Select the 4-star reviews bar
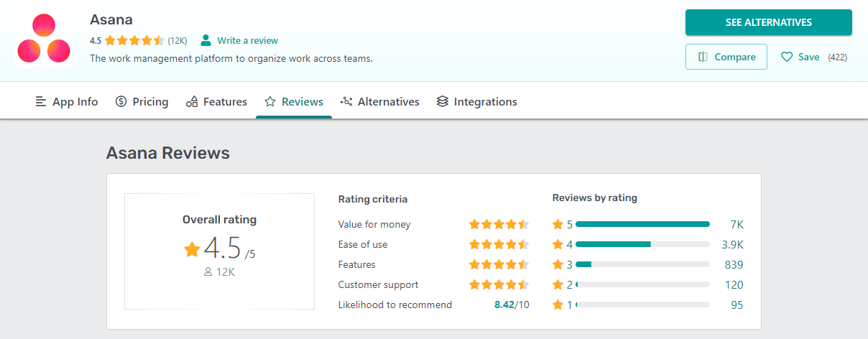 pos(642,244)
